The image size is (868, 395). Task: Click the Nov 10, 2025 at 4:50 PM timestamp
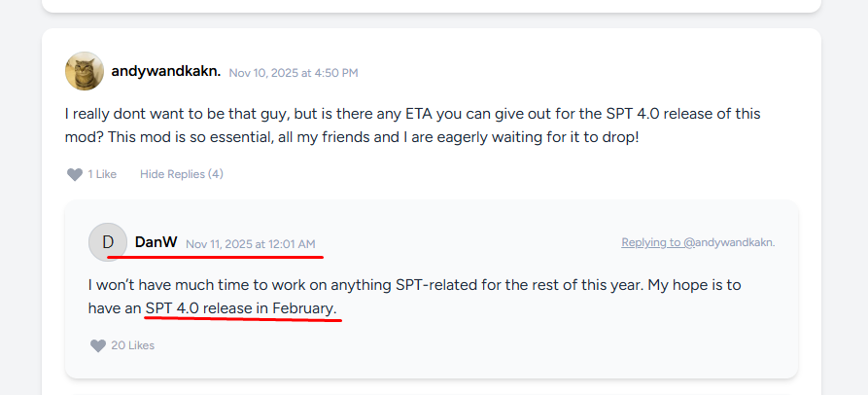294,73
